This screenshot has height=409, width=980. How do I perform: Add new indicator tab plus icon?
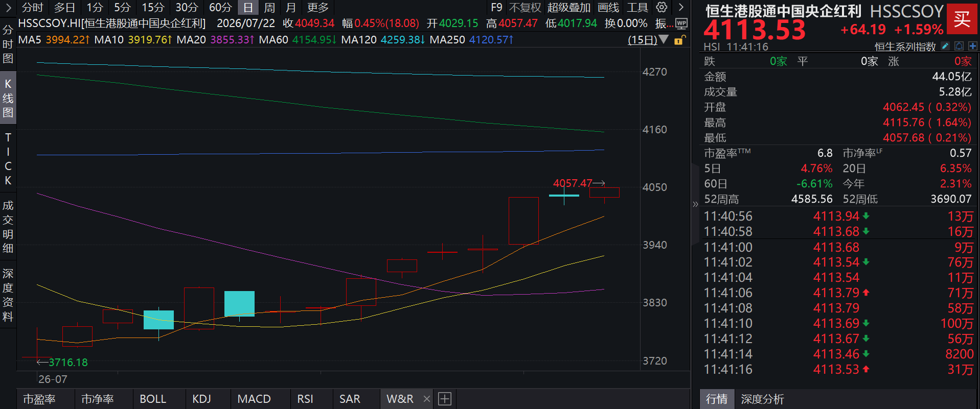tap(445, 399)
